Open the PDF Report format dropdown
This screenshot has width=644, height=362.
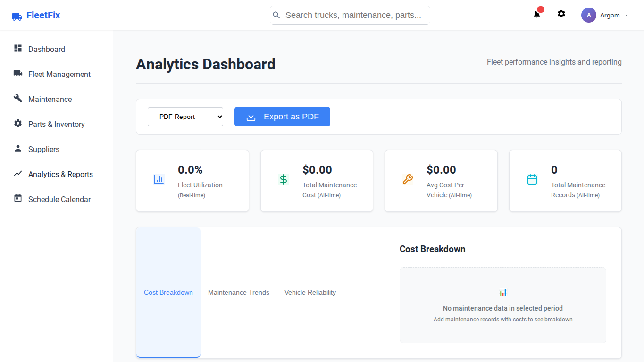pyautogui.click(x=185, y=116)
